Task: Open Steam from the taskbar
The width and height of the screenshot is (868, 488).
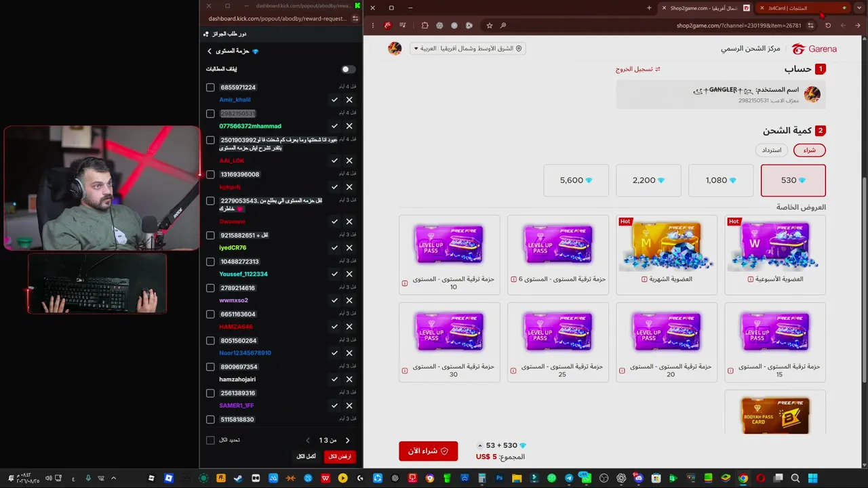Action: [238, 479]
